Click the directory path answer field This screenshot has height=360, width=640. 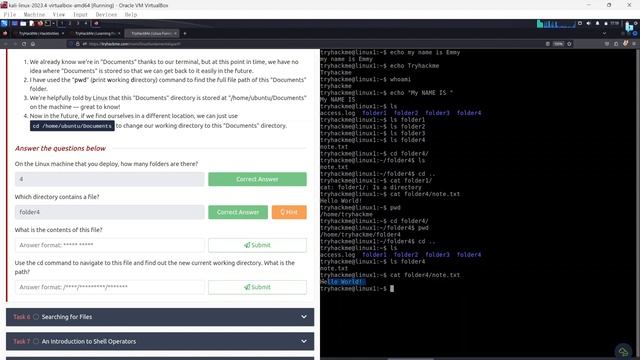[x=109, y=287]
